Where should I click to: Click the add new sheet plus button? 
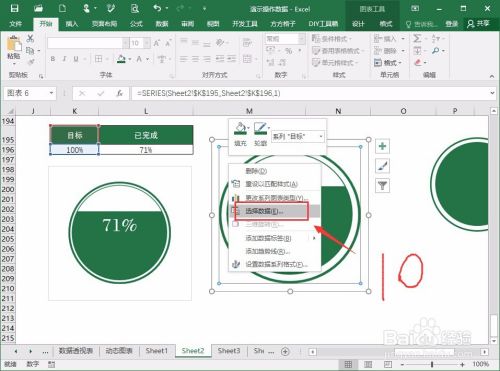[285, 351]
